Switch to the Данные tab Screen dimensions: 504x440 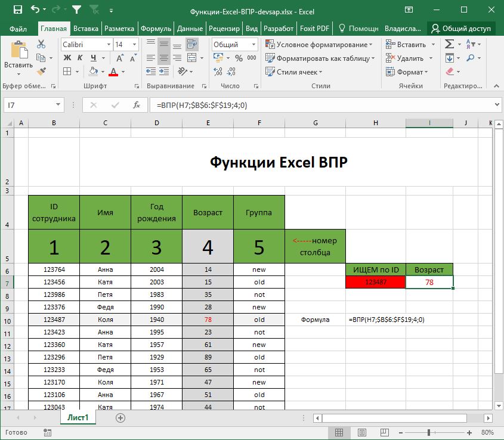click(190, 29)
